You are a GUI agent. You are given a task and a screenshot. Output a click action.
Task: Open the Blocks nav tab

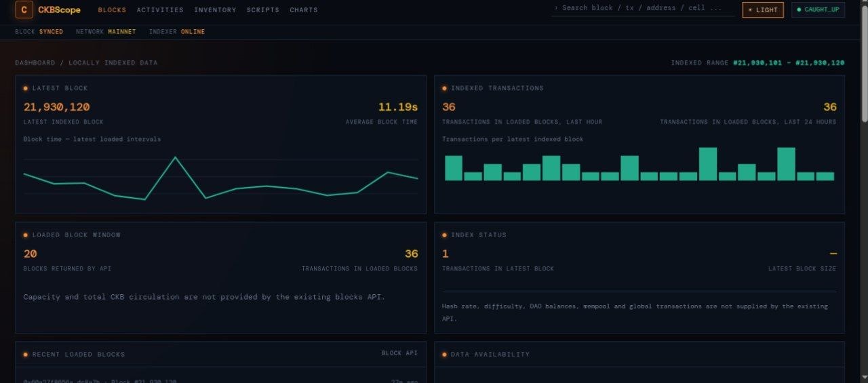tap(112, 10)
